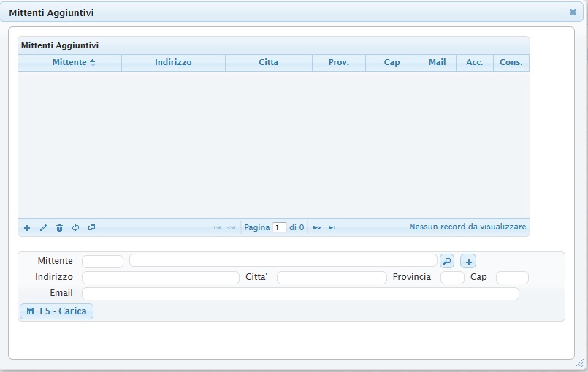Sort the grid by Mittente column
This screenshot has height=372, width=588.
(70, 63)
